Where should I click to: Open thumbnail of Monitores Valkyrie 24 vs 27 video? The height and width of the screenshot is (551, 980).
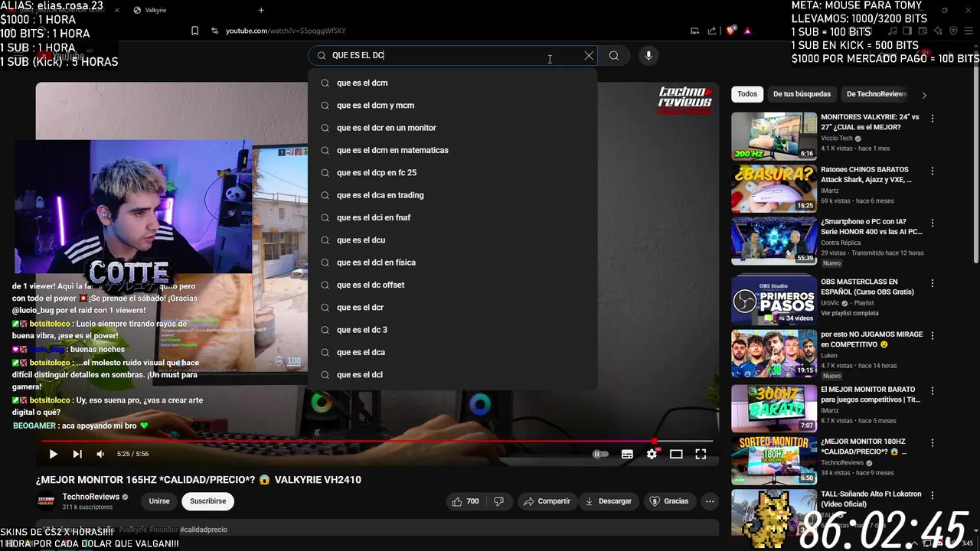[x=774, y=136]
